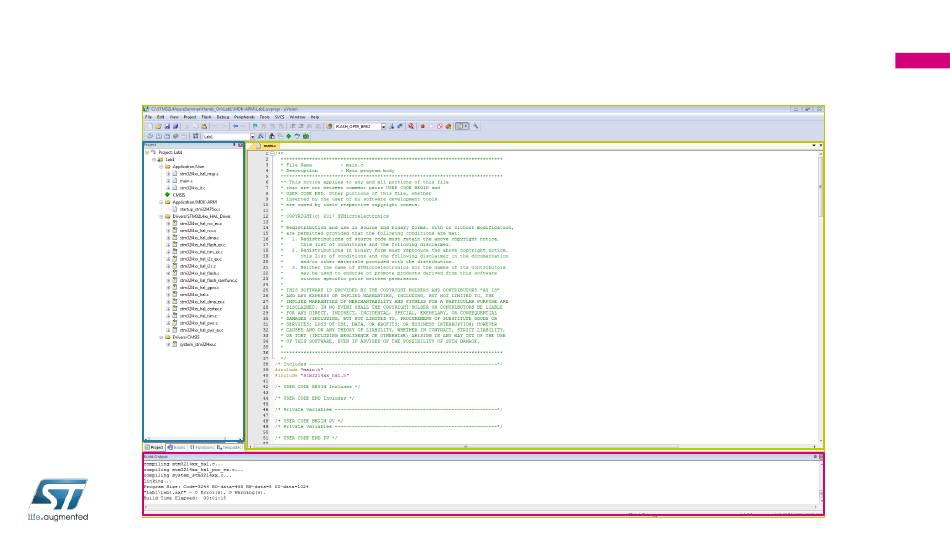
Task: Select the main.c editor tab
Action: pos(267,146)
